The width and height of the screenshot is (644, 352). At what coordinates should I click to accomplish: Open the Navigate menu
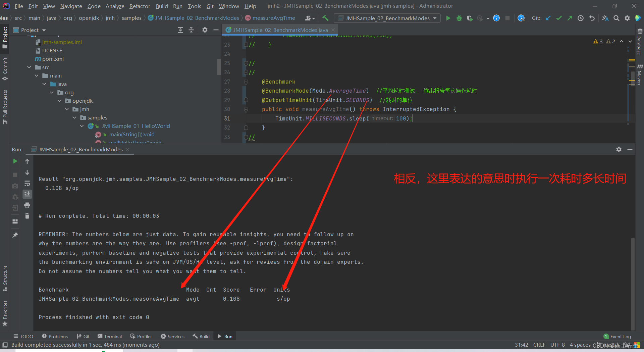71,6
